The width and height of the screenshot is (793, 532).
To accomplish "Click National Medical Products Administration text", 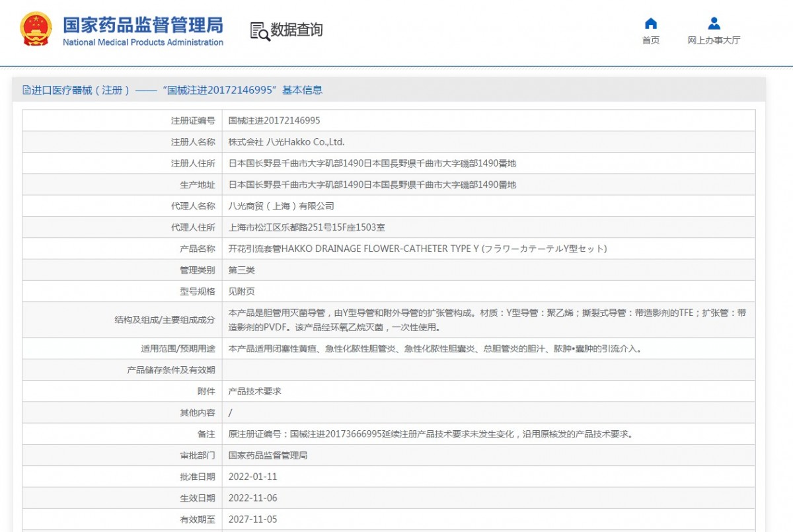I will [x=143, y=42].
